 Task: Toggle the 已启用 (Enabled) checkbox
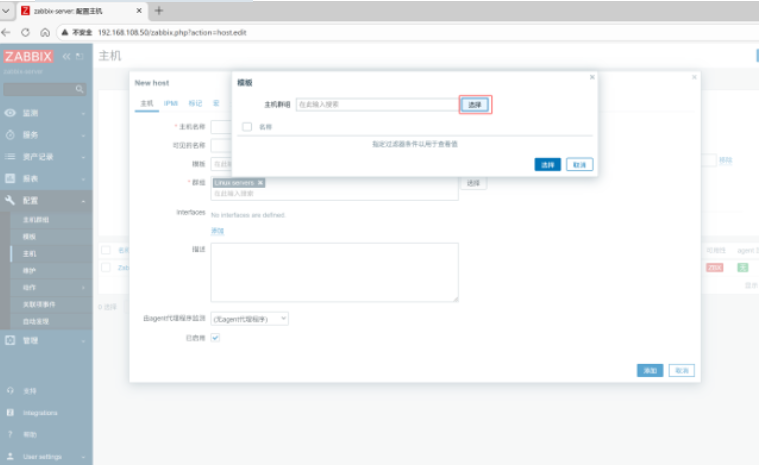point(215,338)
